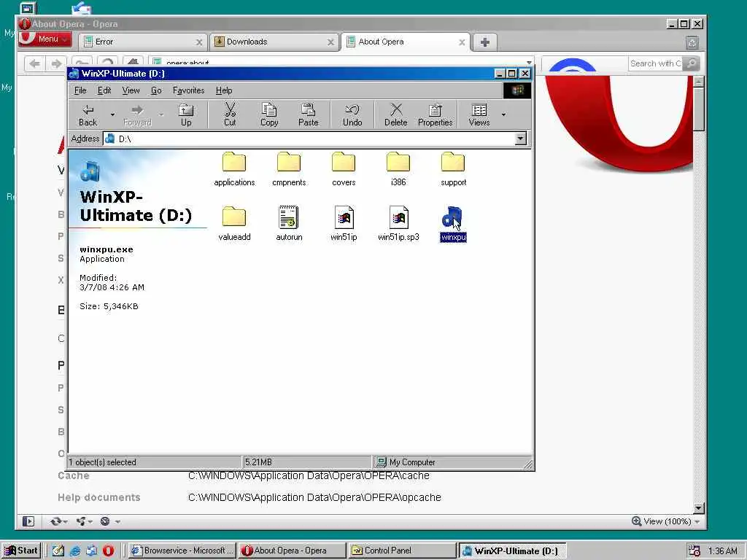This screenshot has width=747, height=560.
Task: Open Properties from the Explorer toolbar
Action: pos(435,114)
